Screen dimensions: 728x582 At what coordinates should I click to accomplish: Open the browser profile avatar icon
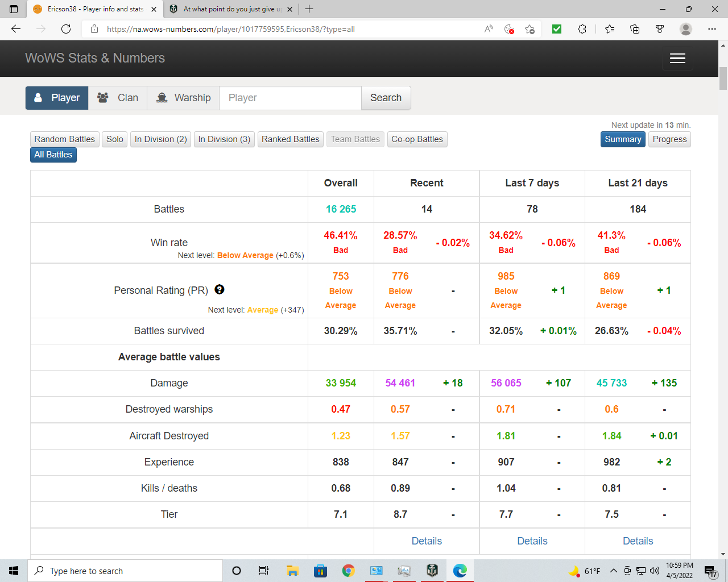tap(686, 29)
